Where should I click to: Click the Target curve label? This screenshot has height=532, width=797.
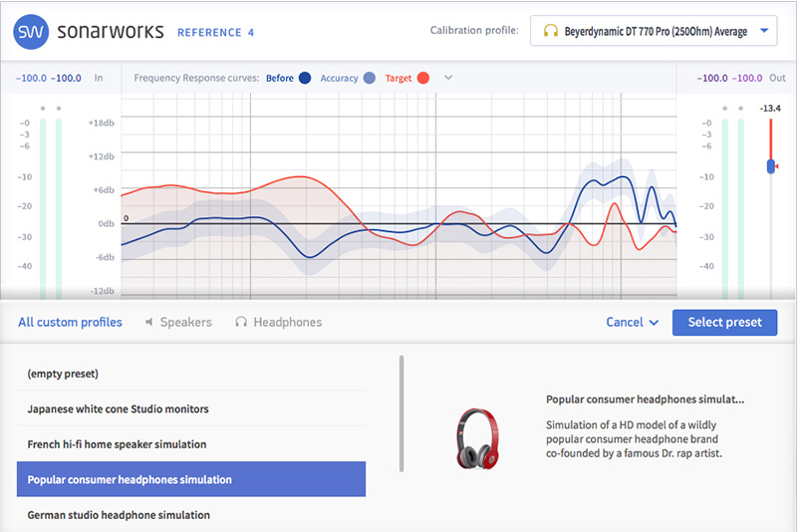pos(398,79)
